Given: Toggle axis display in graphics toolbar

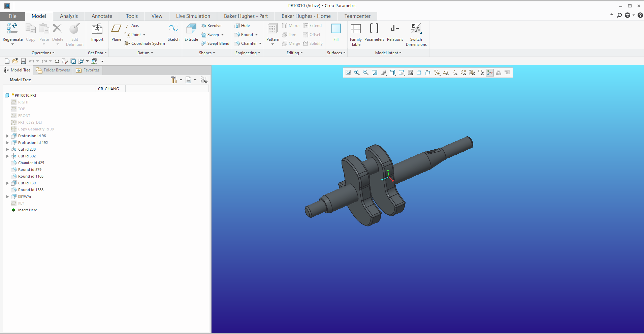Looking at the screenshot, I should pyautogui.click(x=455, y=72).
